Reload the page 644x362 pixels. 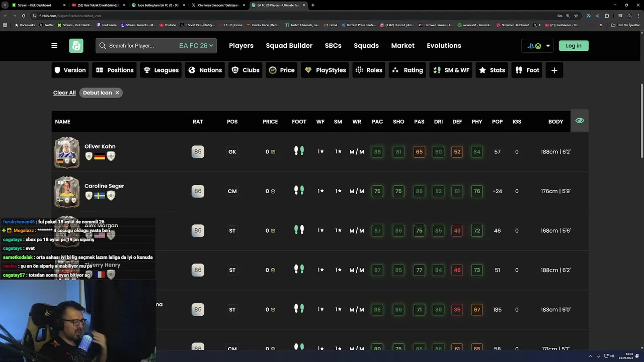point(23,16)
